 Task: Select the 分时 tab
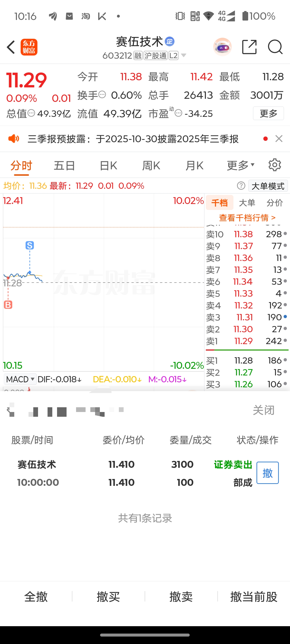pyautogui.click(x=22, y=166)
